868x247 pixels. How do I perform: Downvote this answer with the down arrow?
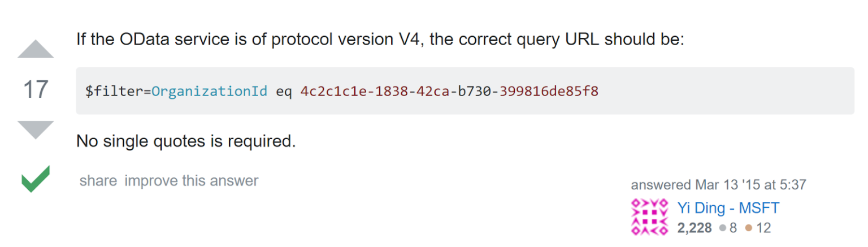click(36, 129)
